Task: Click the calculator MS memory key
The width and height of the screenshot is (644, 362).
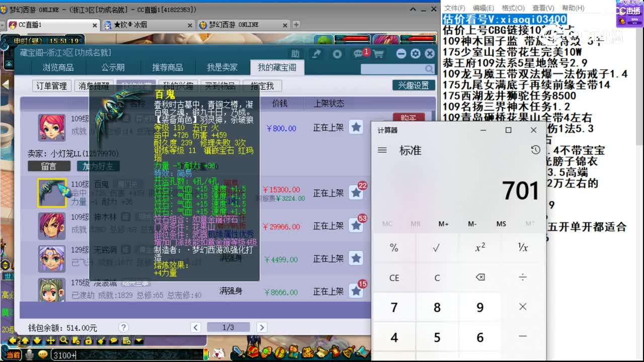Action: pos(501,224)
